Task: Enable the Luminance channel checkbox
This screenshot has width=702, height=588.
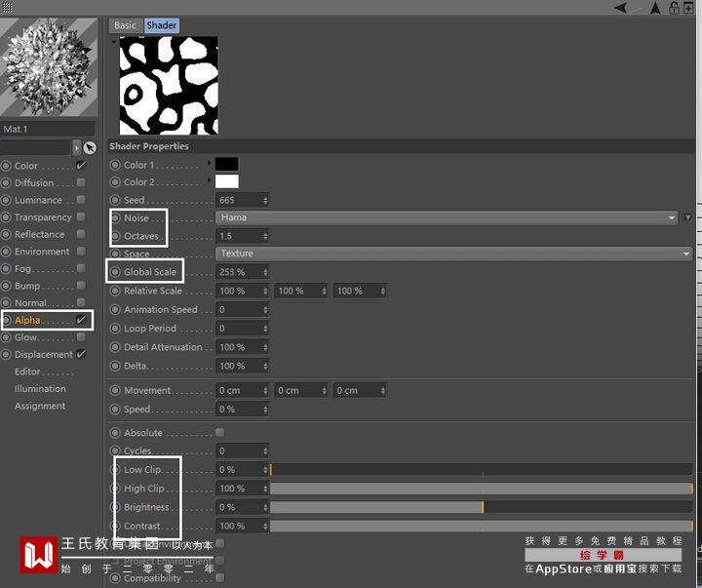Action: point(81,199)
